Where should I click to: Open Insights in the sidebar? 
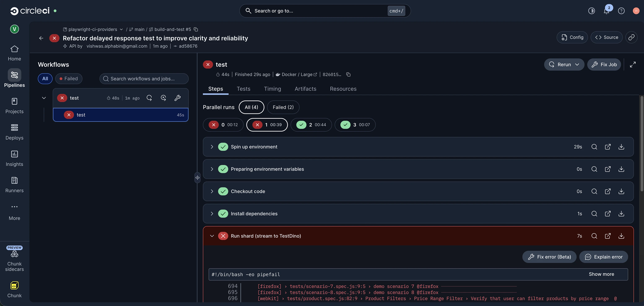[x=14, y=158]
